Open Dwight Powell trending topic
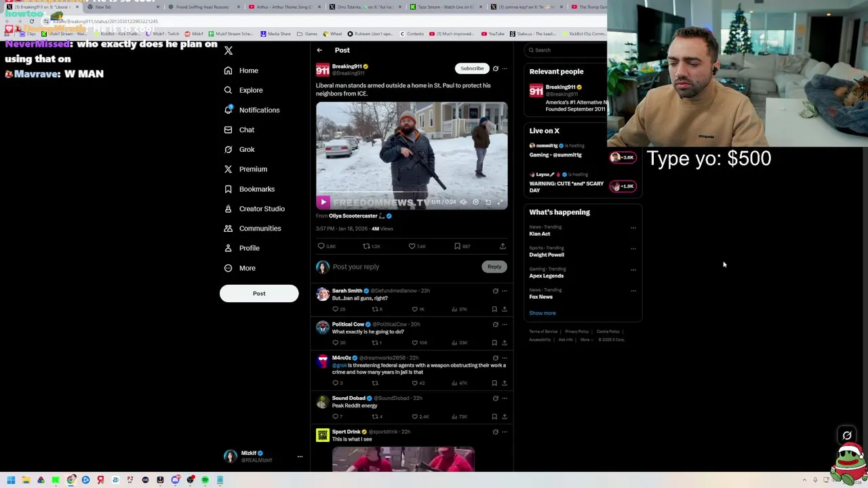Viewport: 868px width, 488px height. (547, 255)
